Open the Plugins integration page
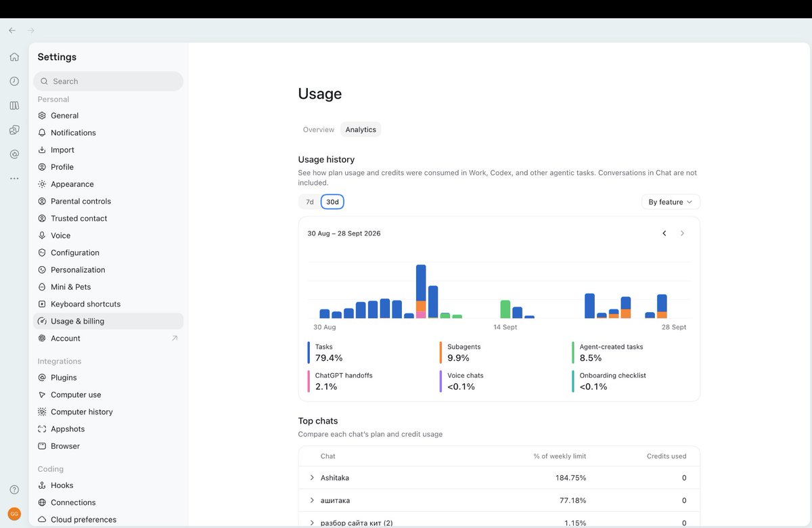812x528 pixels. (x=108, y=378)
